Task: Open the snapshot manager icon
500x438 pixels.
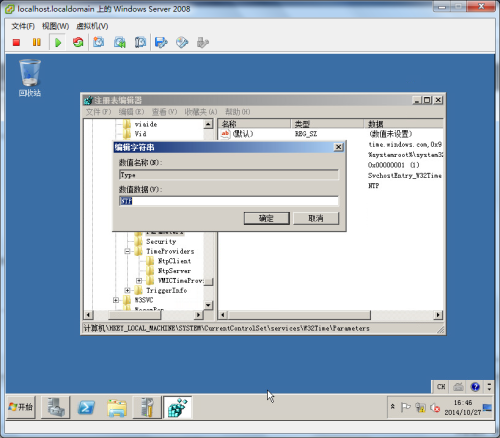Action: tap(140, 42)
